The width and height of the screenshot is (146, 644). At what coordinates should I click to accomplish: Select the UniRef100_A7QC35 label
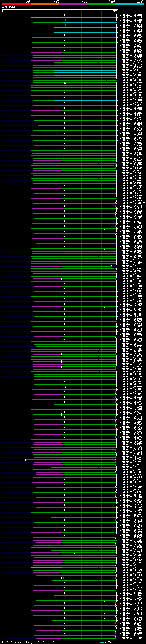(x=131, y=281)
